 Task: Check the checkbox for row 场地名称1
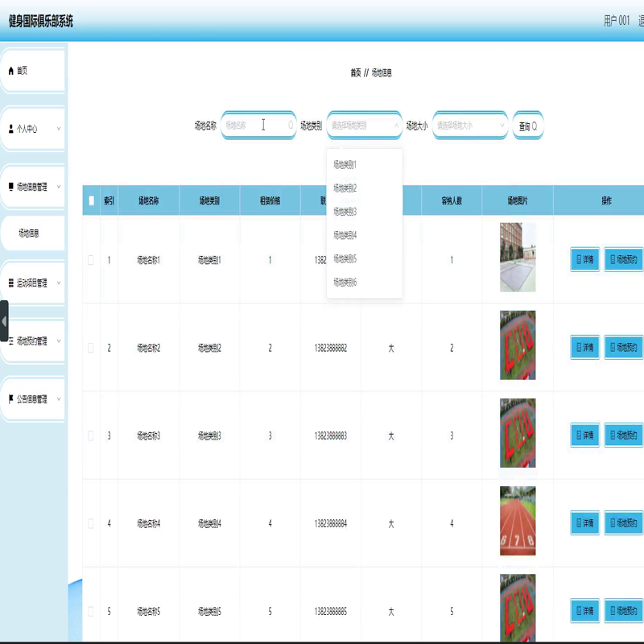tap(91, 260)
